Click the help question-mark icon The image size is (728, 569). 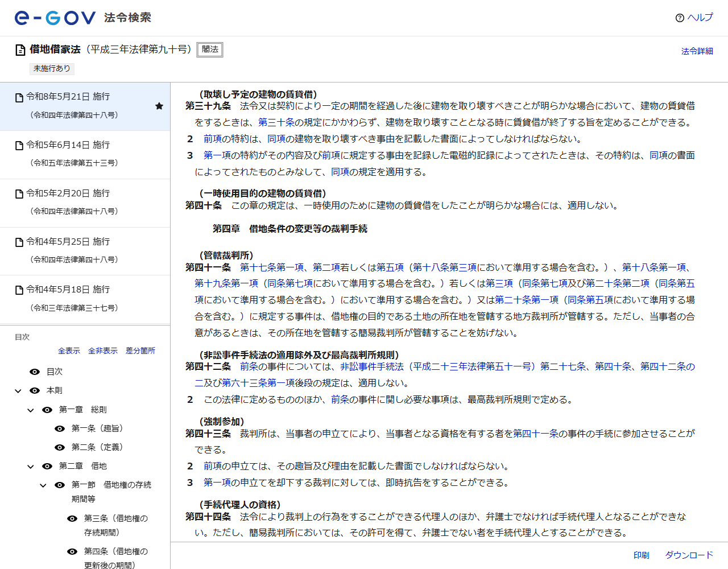click(680, 18)
